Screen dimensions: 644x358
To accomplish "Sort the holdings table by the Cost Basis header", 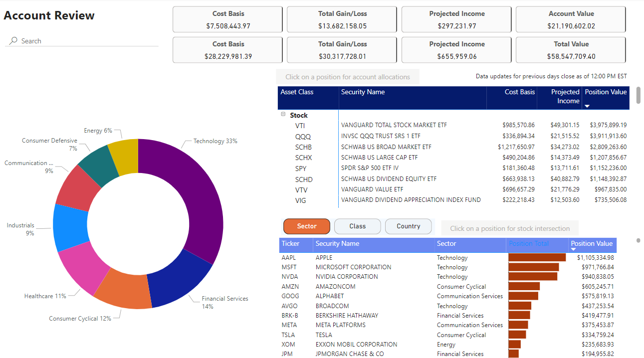I will click(520, 92).
